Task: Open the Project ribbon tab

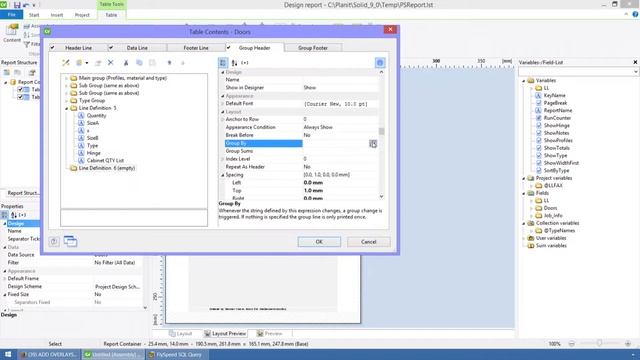Action: [82, 15]
